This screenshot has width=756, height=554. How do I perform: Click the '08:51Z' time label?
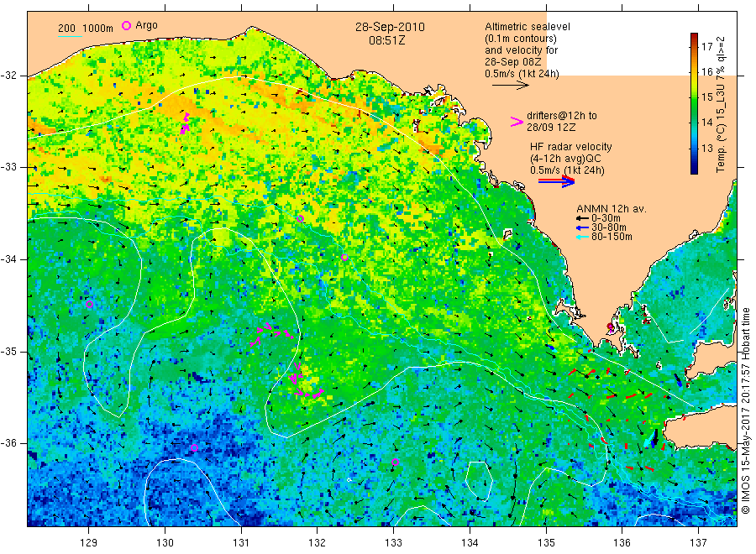386,40
